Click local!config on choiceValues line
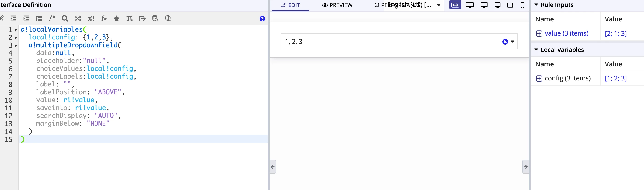Image resolution: width=644 pixels, height=190 pixels. (x=110, y=68)
